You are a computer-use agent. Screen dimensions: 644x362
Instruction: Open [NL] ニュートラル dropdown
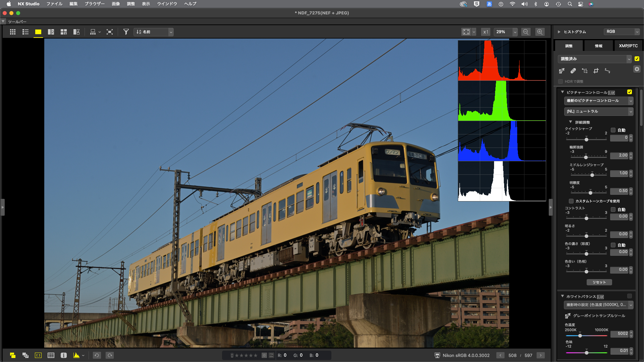[x=599, y=111]
